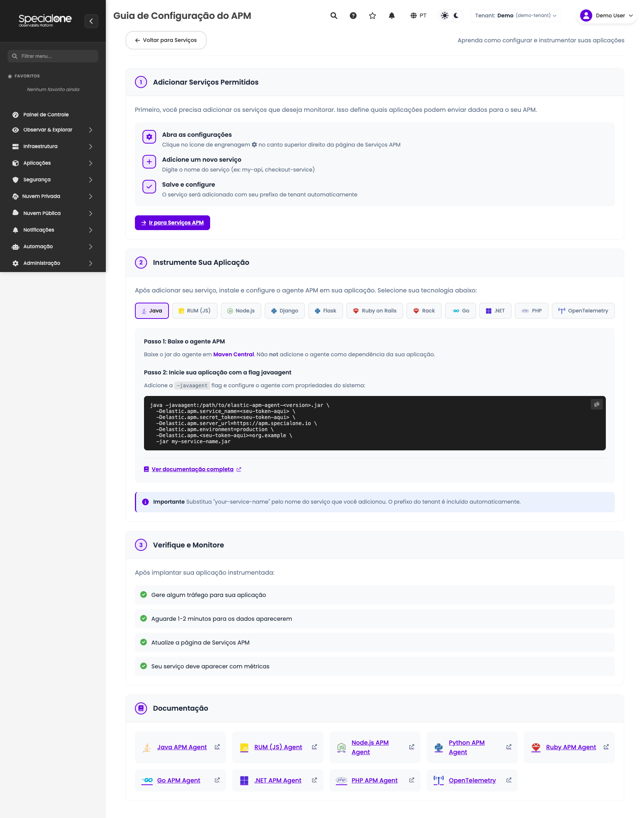Image resolution: width=644 pixels, height=818 pixels.
Task: Open the help question mark icon
Action: [353, 15]
